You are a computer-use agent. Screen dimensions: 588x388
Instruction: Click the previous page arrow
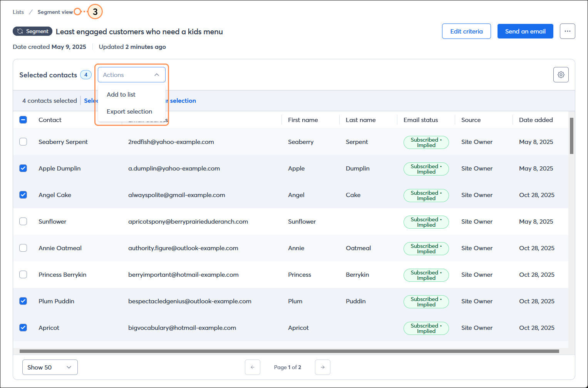pos(253,367)
